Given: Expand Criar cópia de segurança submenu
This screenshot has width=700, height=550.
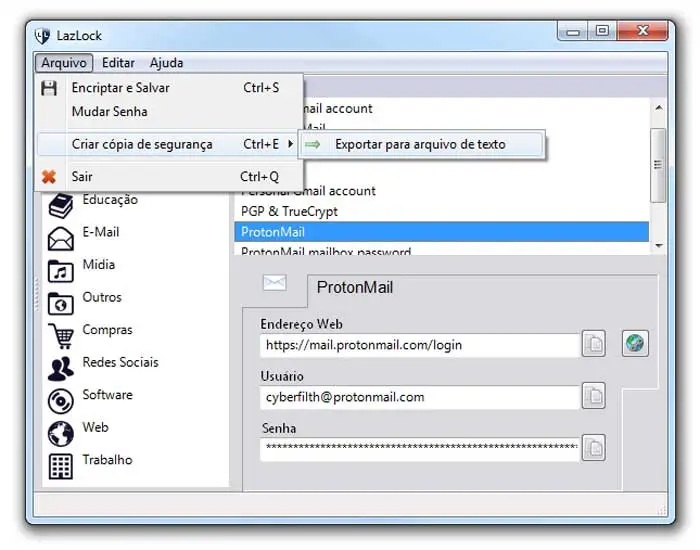Looking at the screenshot, I should [x=170, y=144].
